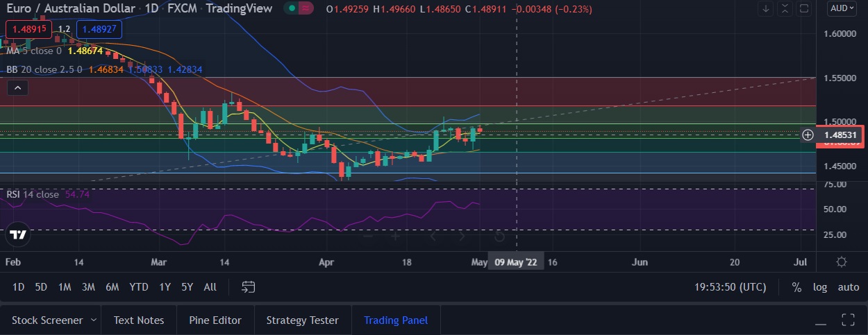
Task: Click the blue buy price 1.48927 button
Action: 99,30
